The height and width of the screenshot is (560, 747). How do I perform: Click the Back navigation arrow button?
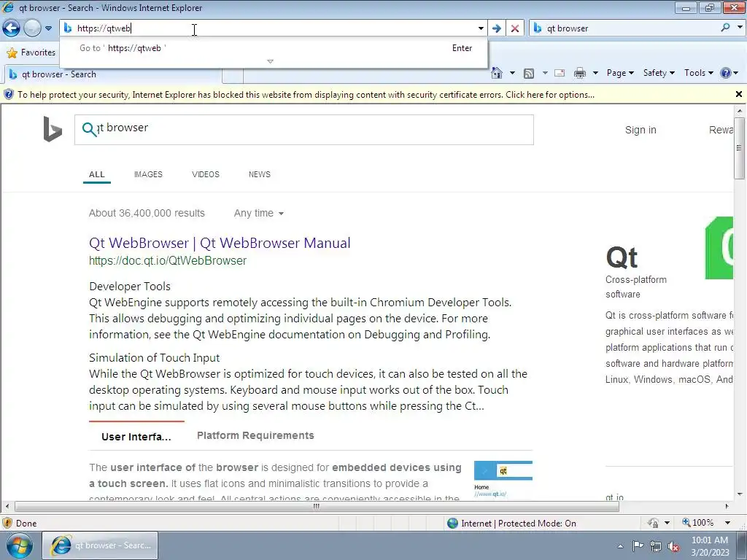coord(12,28)
